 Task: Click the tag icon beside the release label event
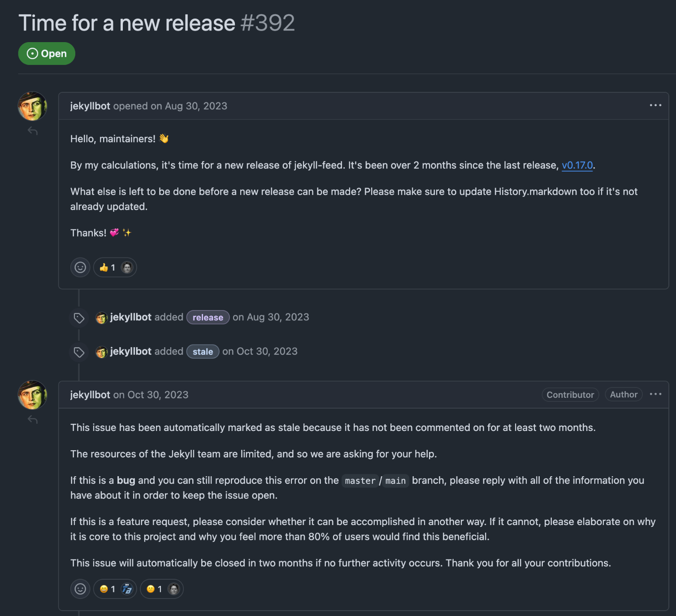coord(79,318)
